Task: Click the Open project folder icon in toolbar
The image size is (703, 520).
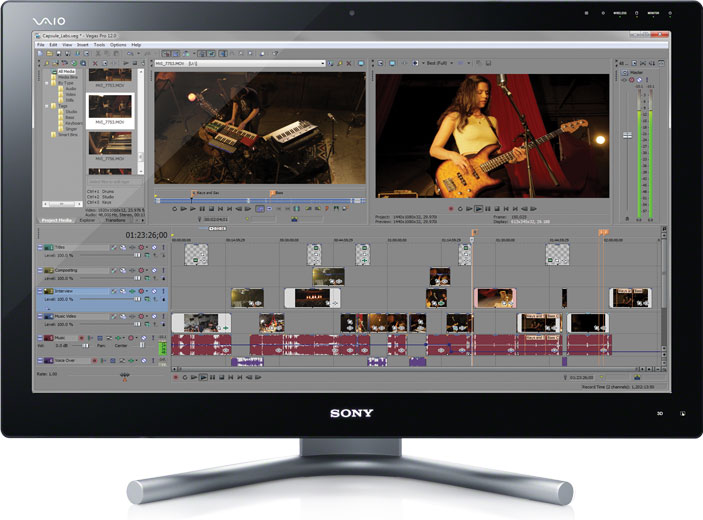Action: (x=50, y=53)
